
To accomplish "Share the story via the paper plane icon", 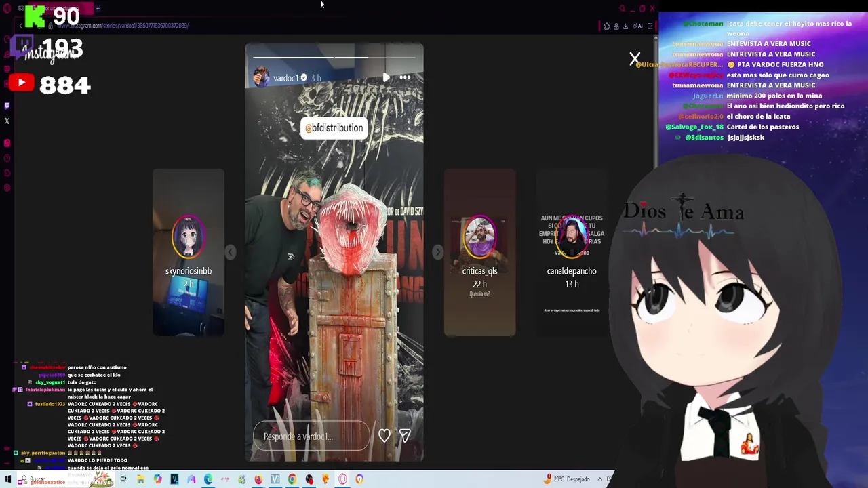I will point(405,436).
